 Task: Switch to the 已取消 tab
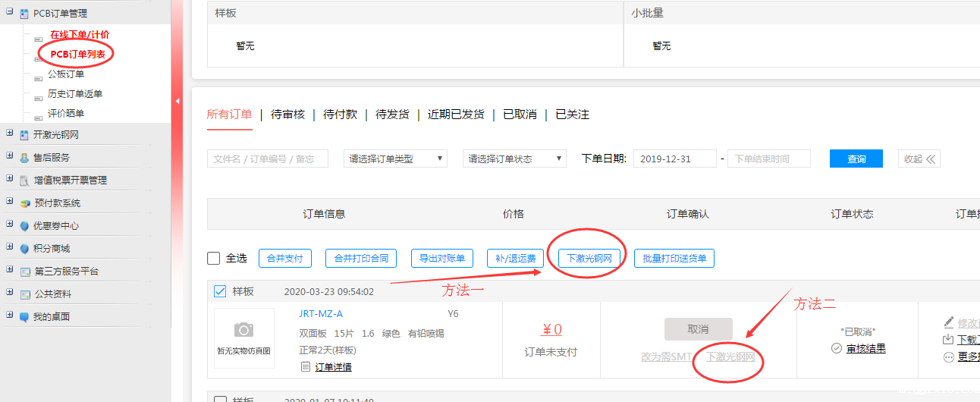520,115
